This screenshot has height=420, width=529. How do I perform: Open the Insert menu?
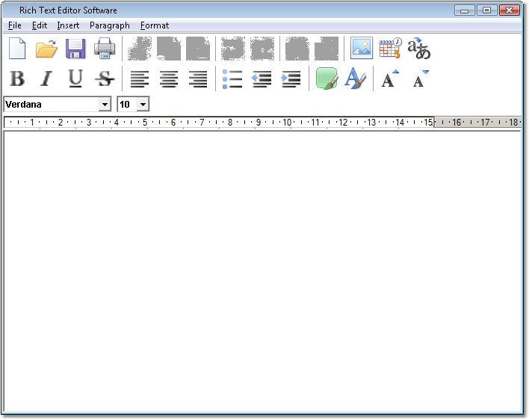(x=68, y=25)
